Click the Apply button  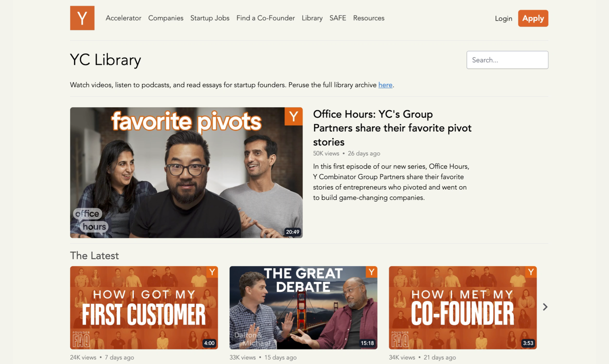point(533,18)
